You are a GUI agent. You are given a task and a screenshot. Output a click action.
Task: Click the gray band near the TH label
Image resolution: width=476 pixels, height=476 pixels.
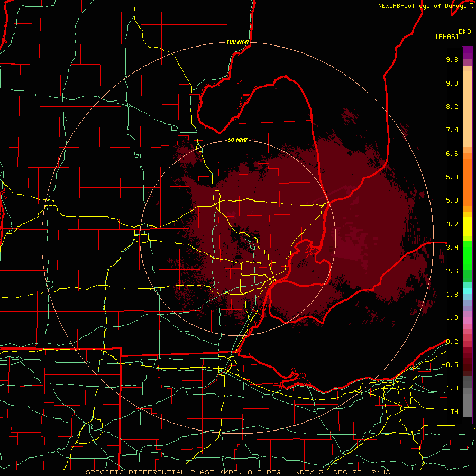[467, 406]
